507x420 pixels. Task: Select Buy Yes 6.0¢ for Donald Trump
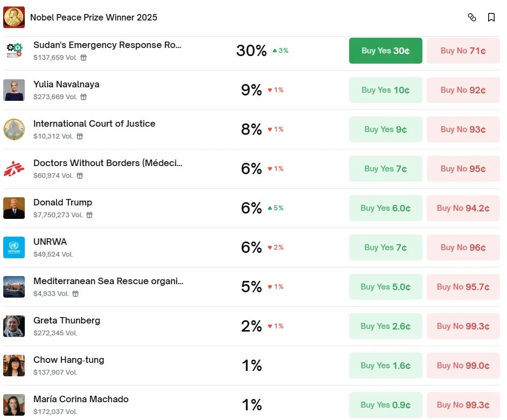click(385, 208)
